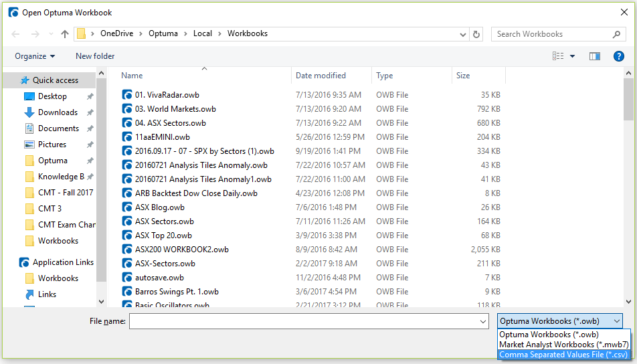
Task: Open Links under Application Links
Action: [x=47, y=294]
